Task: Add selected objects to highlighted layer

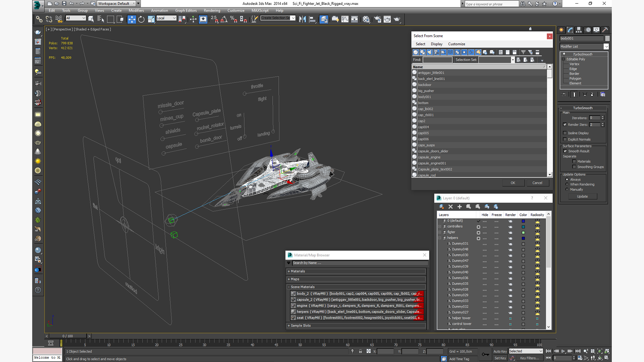Action: tap(460, 207)
